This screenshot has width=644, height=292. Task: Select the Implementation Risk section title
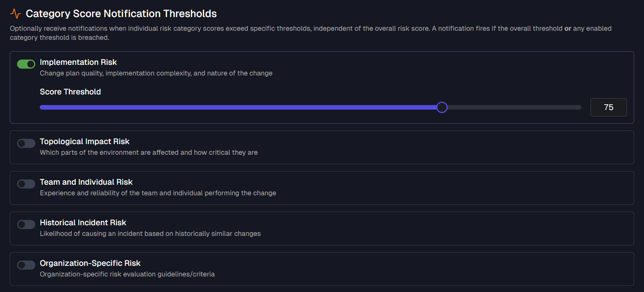tap(78, 62)
